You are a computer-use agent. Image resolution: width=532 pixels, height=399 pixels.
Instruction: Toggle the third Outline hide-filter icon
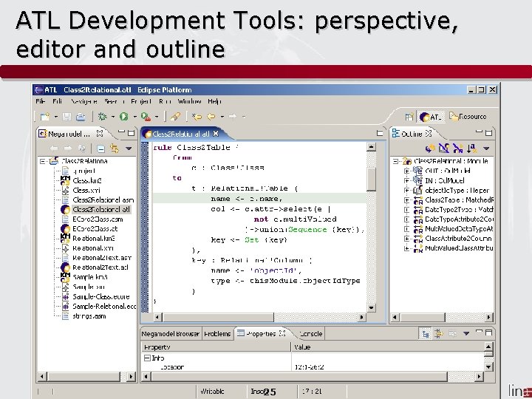[457, 149]
